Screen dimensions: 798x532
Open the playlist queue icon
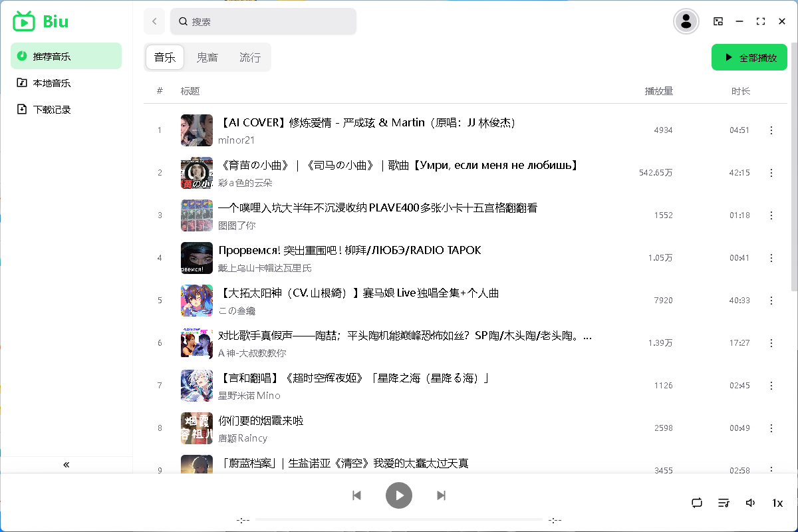724,503
